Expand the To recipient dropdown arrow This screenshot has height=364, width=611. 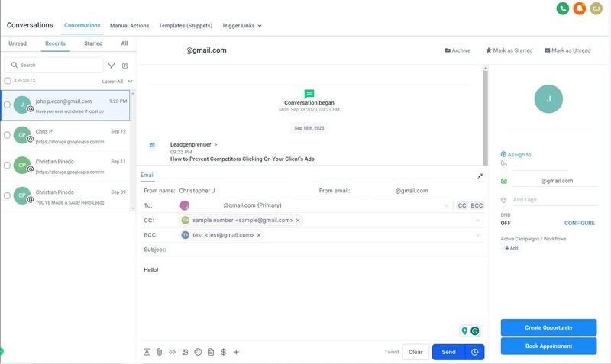[x=447, y=205]
